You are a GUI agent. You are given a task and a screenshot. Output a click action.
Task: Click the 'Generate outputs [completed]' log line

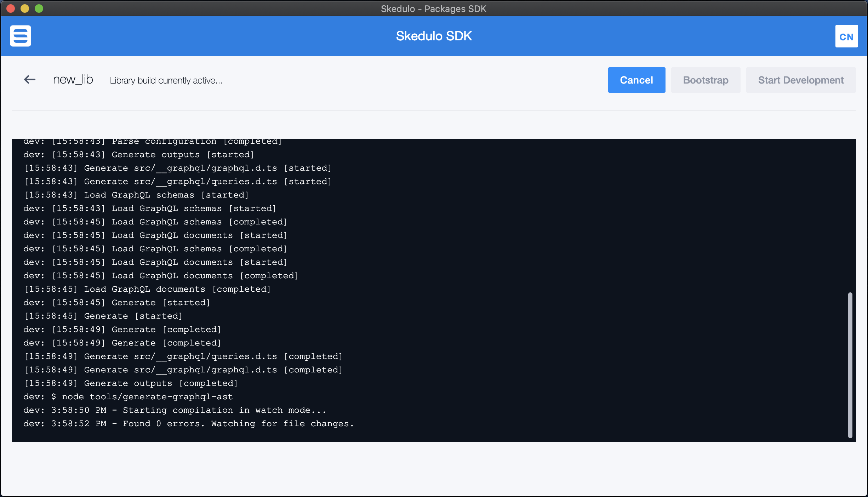(x=131, y=383)
